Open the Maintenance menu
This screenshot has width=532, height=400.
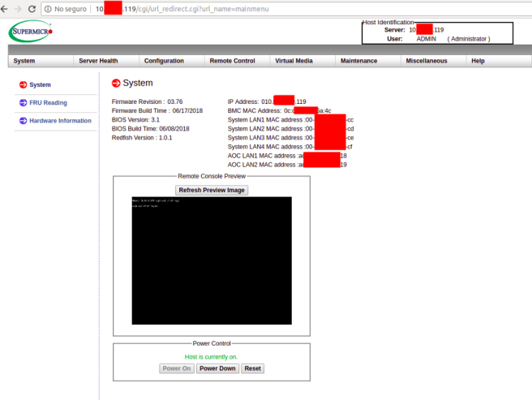tap(358, 61)
